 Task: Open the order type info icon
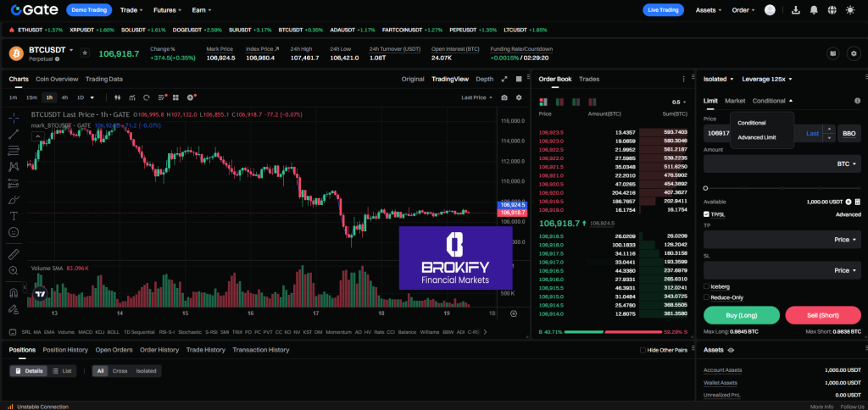point(858,102)
